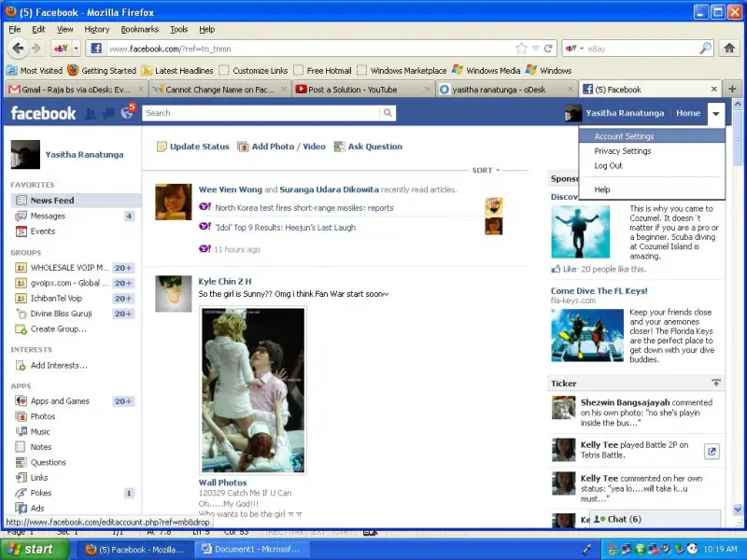The width and height of the screenshot is (747, 560).
Task: Select Account Settings from the dropdown menu
Action: pyautogui.click(x=652, y=136)
